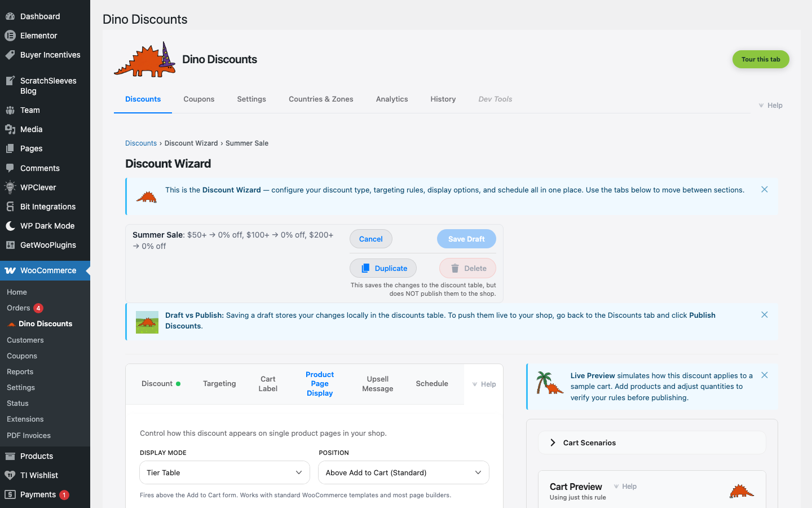Dismiss the Discount Wizard info notice
This screenshot has width=812, height=508.
coord(765,190)
